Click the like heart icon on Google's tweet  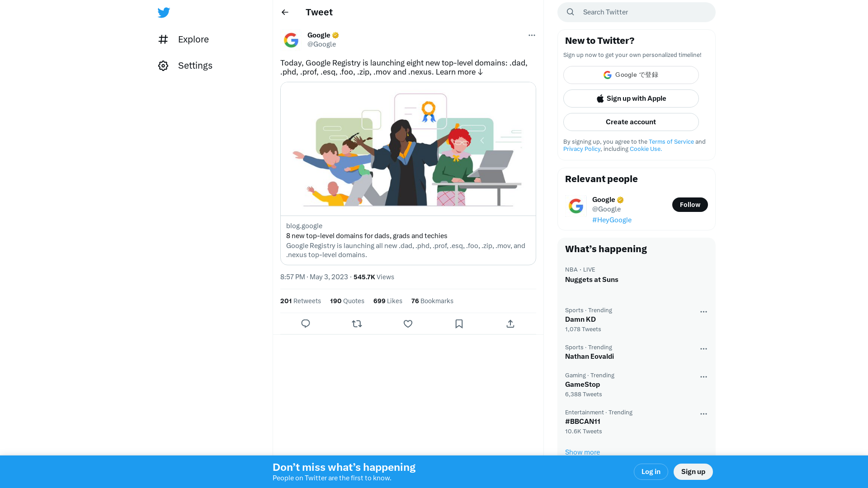pyautogui.click(x=408, y=324)
